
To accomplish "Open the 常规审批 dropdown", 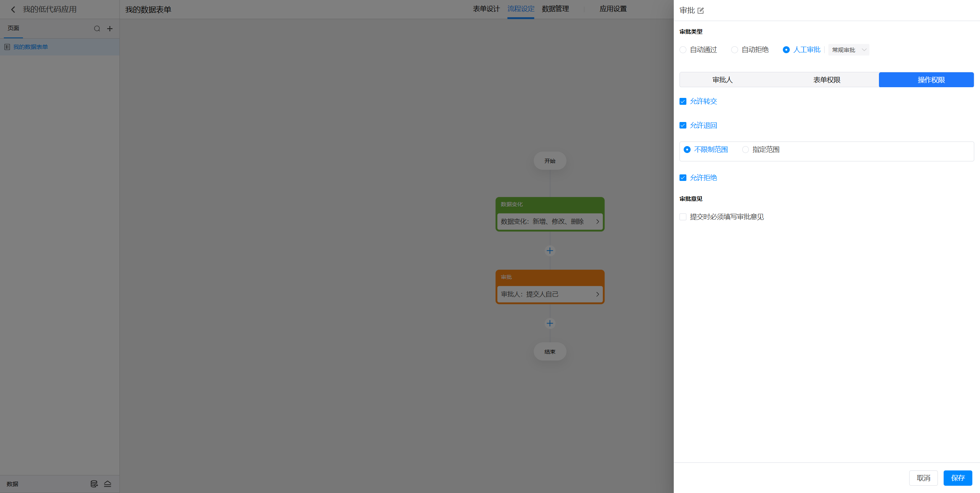I will click(848, 50).
